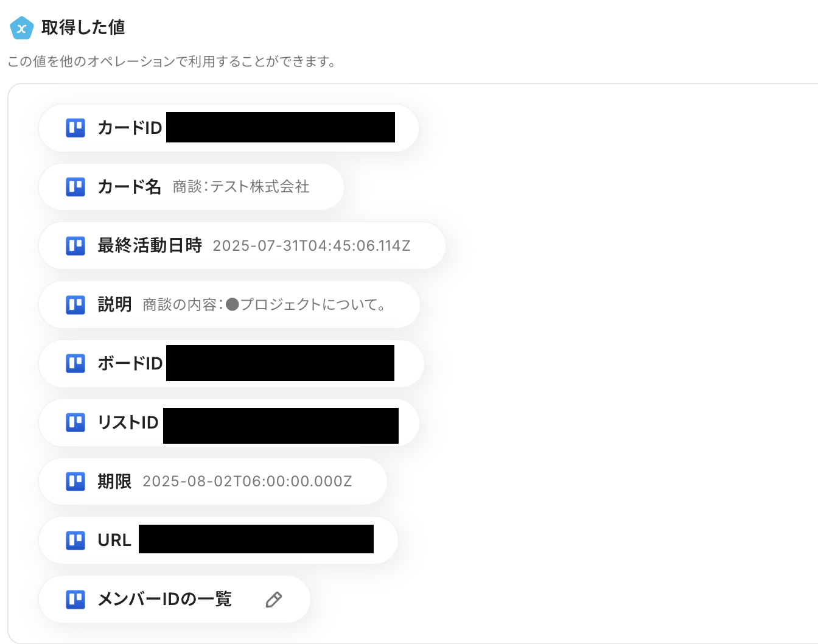Click the pencil edit icon for メンバーIDの一覧

coord(274,600)
